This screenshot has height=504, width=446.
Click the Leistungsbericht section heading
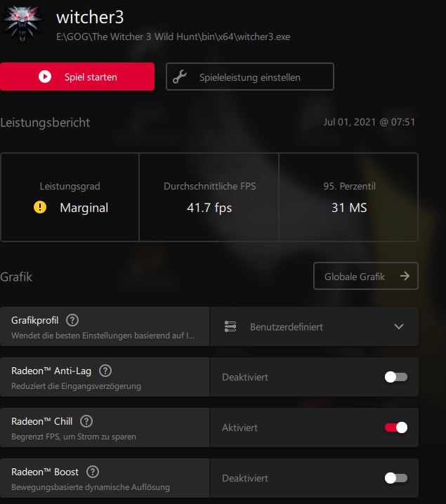point(45,122)
